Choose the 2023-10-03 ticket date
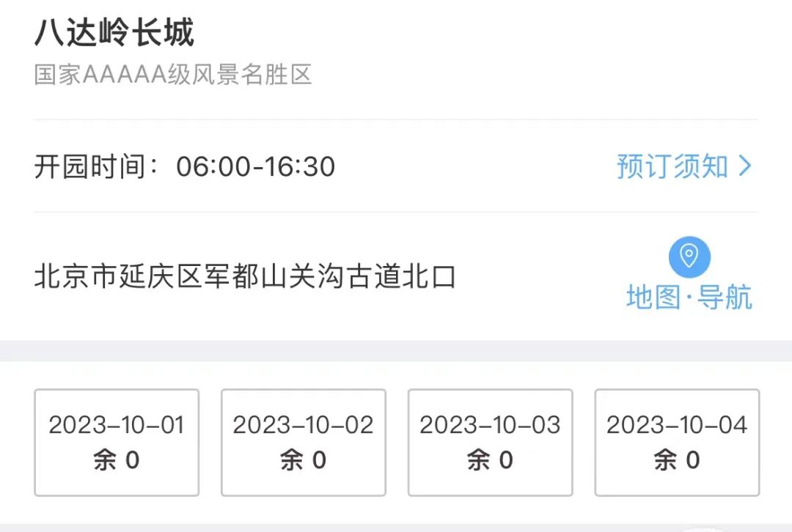Screen dimensions: 792x532 pyautogui.click(x=489, y=443)
